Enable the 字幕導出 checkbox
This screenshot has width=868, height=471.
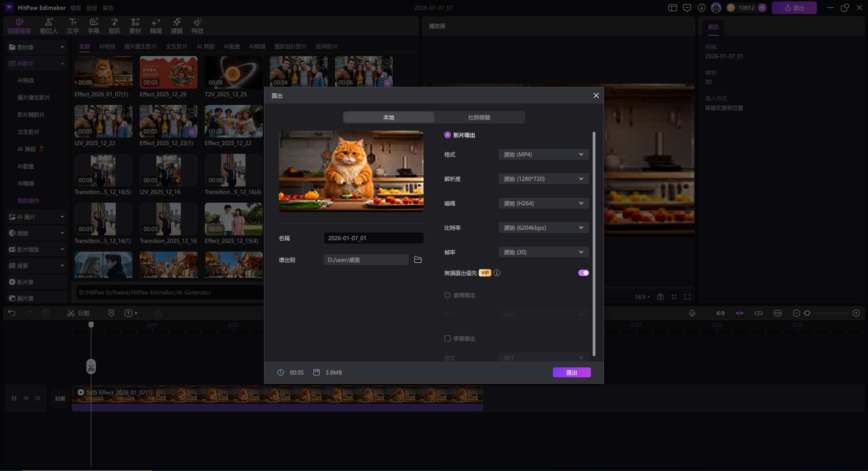pyautogui.click(x=448, y=338)
